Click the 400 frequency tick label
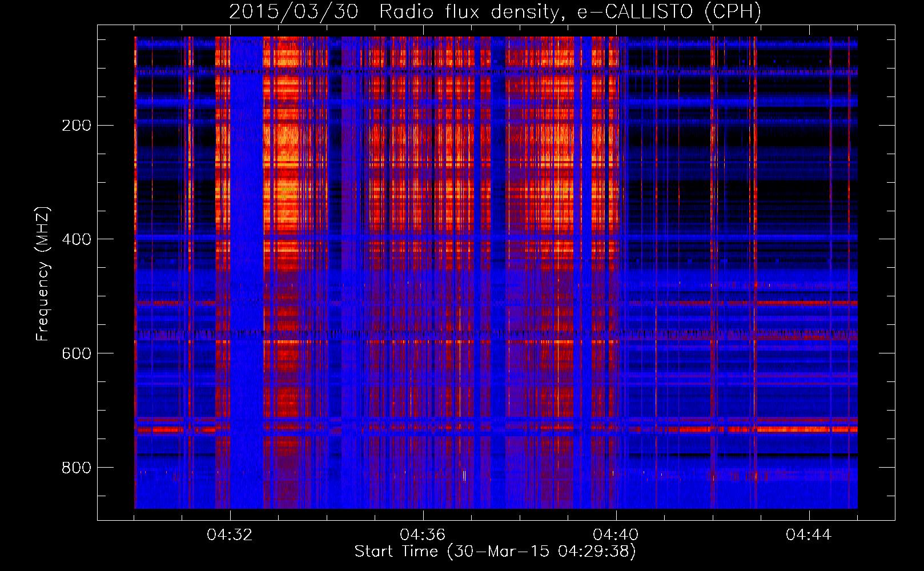The height and width of the screenshot is (571, 924). pyautogui.click(x=77, y=240)
